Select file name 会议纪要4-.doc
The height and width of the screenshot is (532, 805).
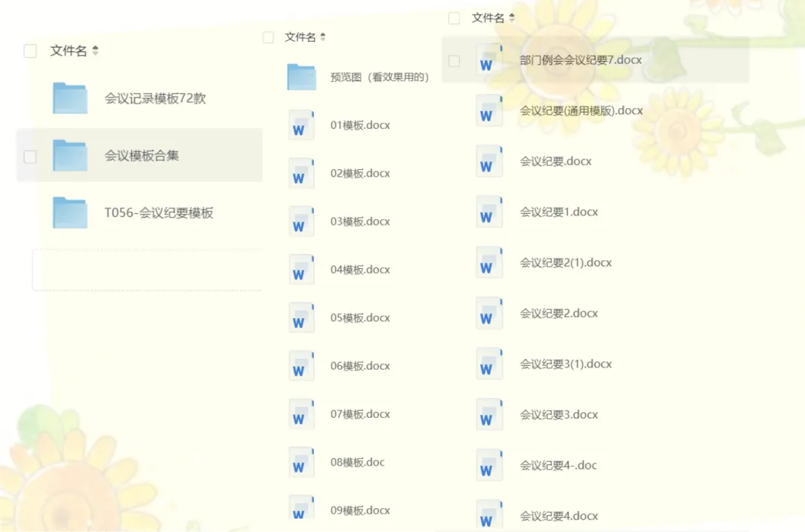point(558,465)
